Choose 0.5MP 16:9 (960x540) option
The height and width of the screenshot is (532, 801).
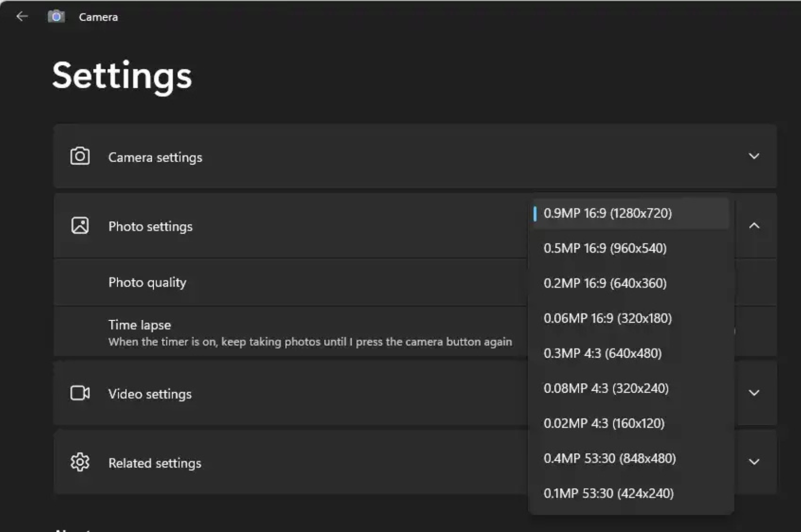click(605, 248)
